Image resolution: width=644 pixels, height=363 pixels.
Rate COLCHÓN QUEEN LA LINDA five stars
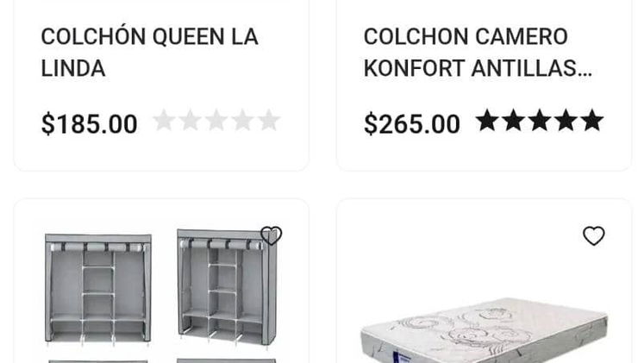pos(269,121)
